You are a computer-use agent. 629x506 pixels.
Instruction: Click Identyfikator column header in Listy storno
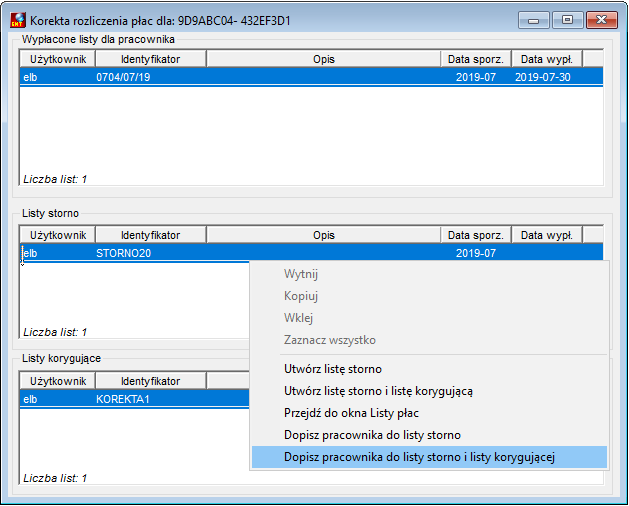coord(151,235)
